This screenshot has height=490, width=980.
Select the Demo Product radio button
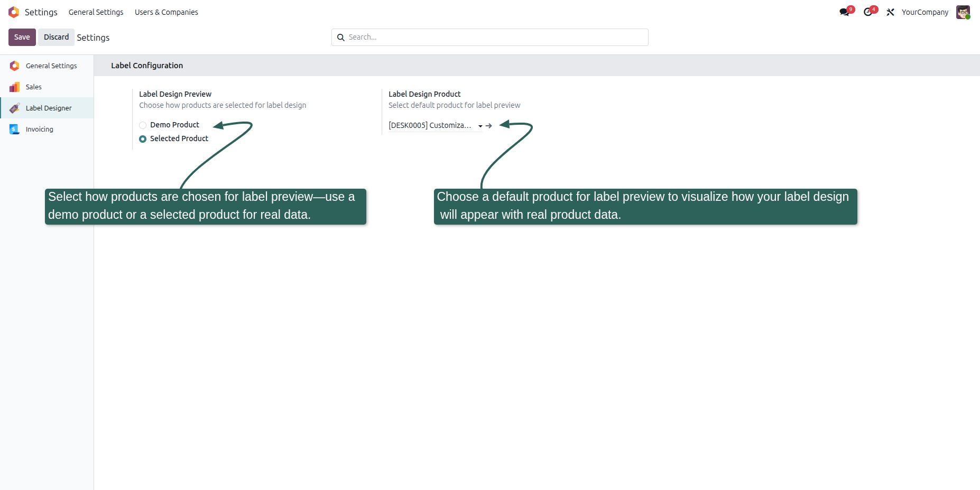click(143, 125)
